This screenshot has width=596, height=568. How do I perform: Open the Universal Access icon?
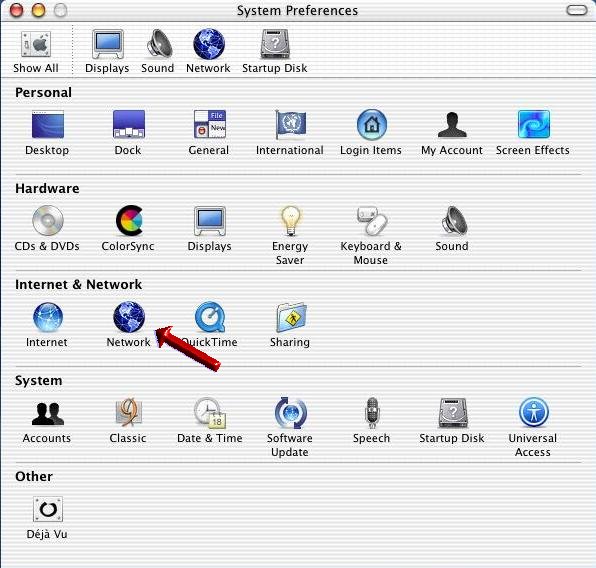tap(534, 413)
